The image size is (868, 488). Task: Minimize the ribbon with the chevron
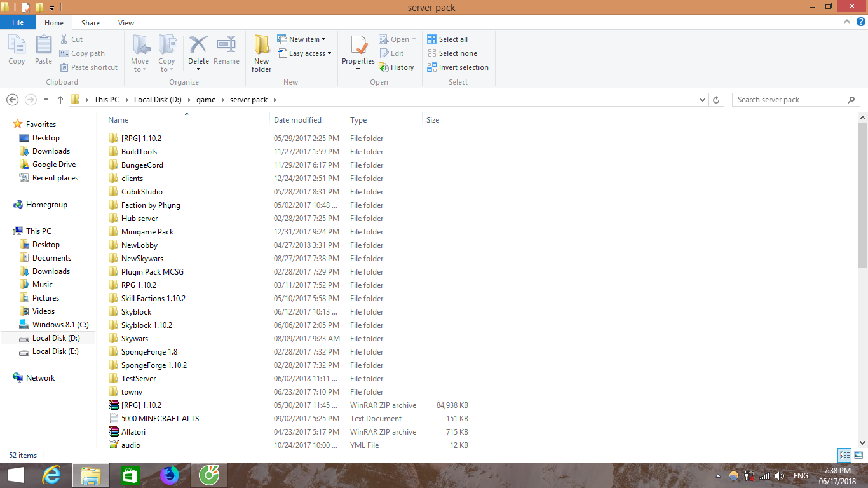pos(846,22)
